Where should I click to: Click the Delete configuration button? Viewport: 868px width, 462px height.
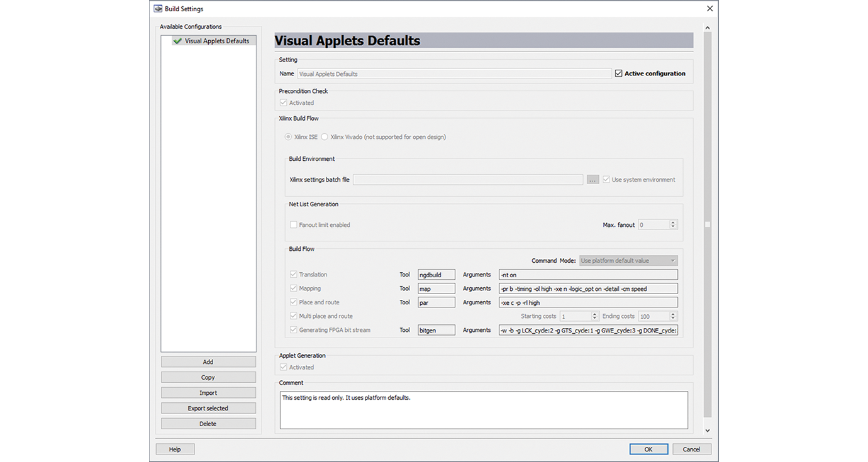tap(208, 424)
